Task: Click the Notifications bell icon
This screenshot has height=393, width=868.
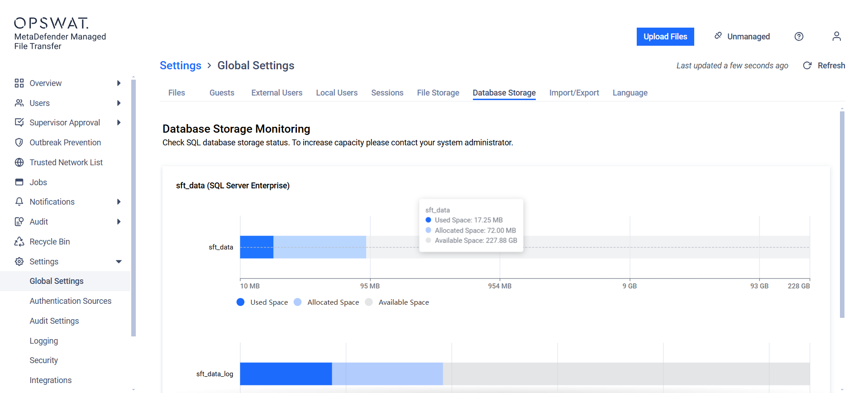Action: pyautogui.click(x=19, y=202)
